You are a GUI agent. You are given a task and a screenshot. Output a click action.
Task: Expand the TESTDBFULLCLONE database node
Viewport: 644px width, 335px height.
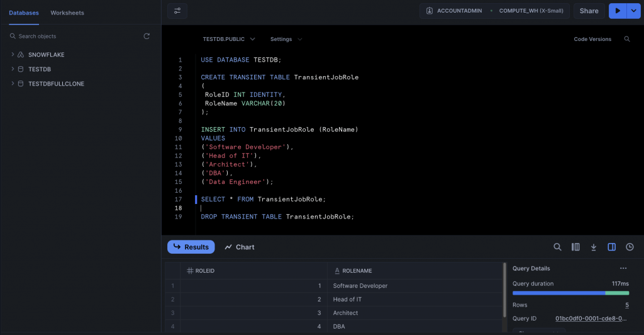click(13, 84)
